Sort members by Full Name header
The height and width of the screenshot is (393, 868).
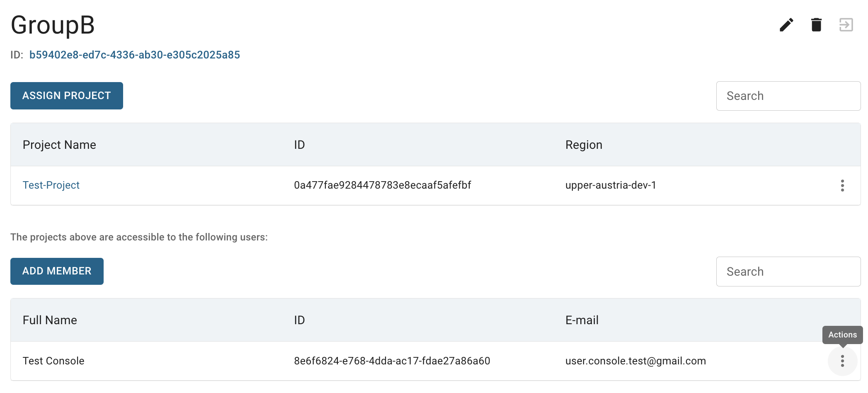pyautogui.click(x=50, y=320)
